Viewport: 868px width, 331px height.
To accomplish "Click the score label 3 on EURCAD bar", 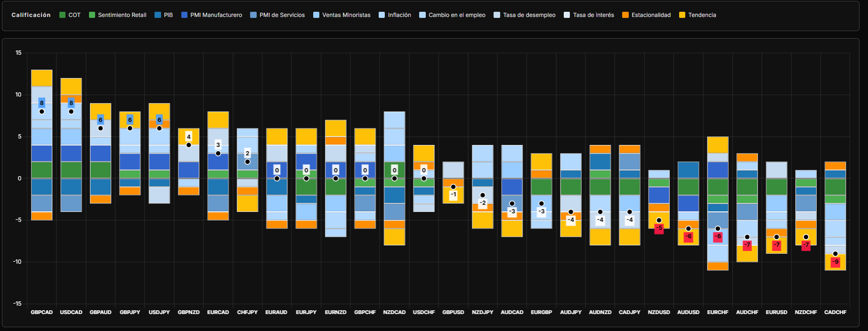I will pyautogui.click(x=218, y=145).
